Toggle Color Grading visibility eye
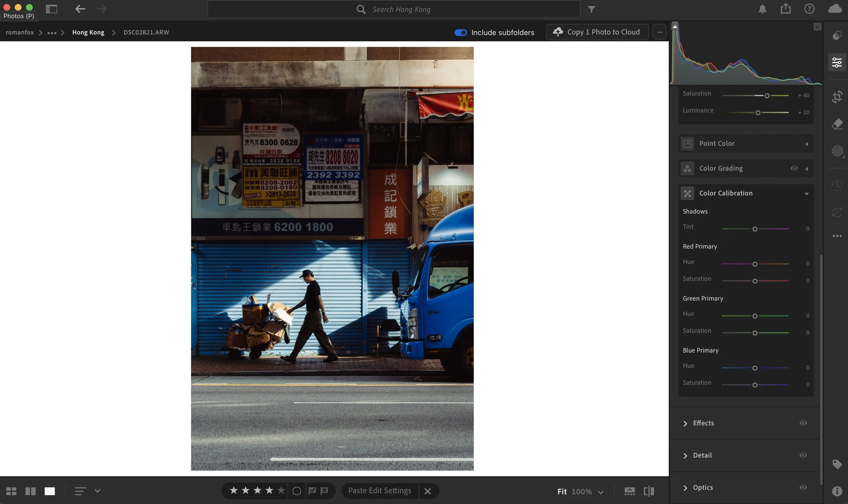The width and height of the screenshot is (848, 504). (794, 168)
